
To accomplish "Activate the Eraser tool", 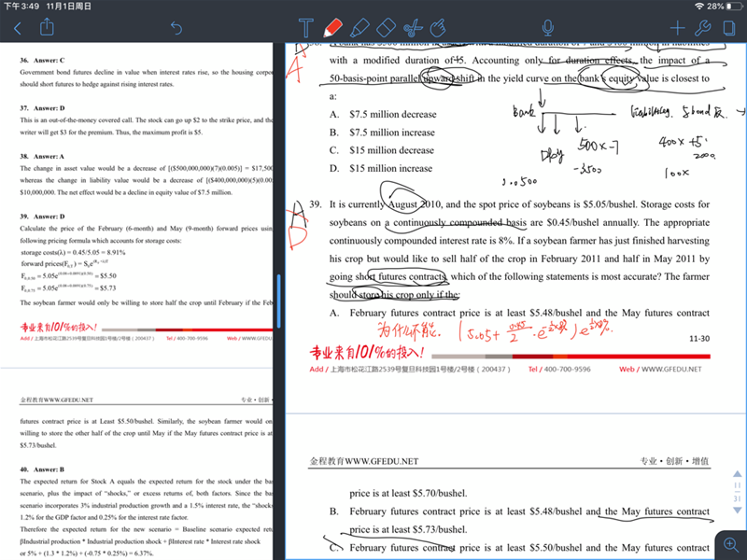I will tap(387, 28).
